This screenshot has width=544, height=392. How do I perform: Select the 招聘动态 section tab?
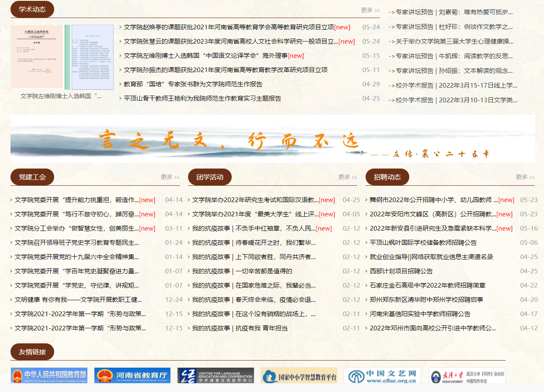tap(387, 177)
